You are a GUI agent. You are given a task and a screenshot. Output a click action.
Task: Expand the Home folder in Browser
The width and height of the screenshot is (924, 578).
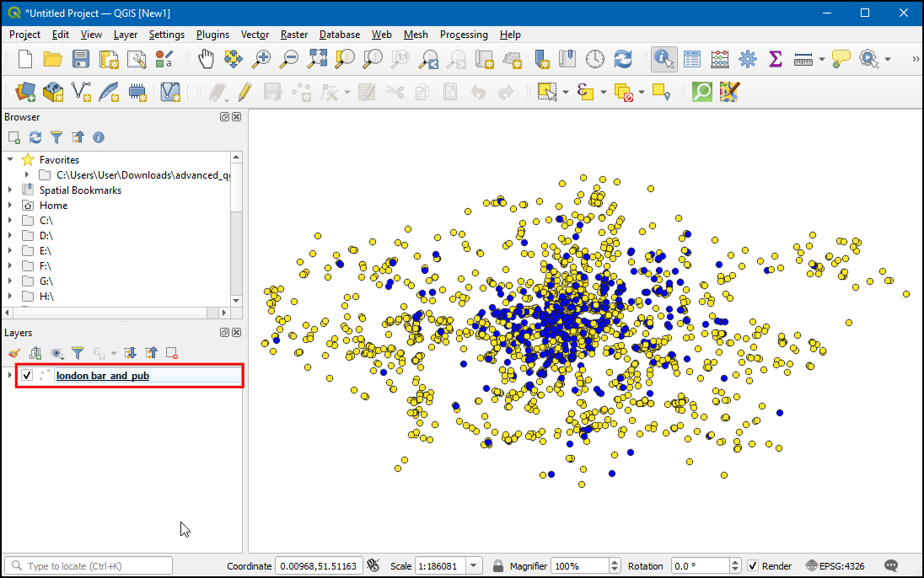point(10,205)
